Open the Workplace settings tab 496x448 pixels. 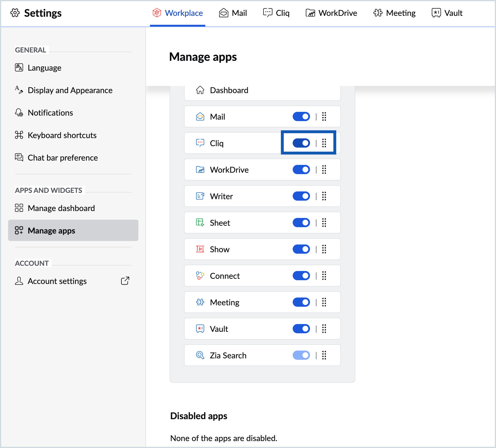(178, 13)
